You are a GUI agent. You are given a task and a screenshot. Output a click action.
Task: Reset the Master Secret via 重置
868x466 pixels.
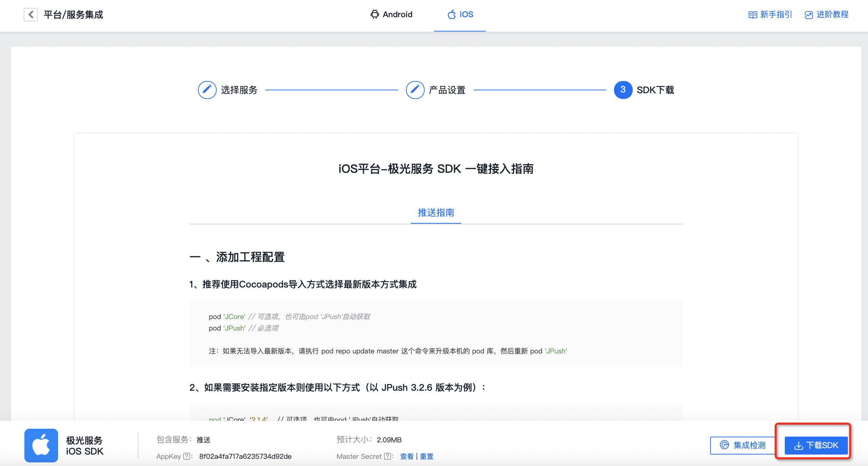[x=426, y=456]
